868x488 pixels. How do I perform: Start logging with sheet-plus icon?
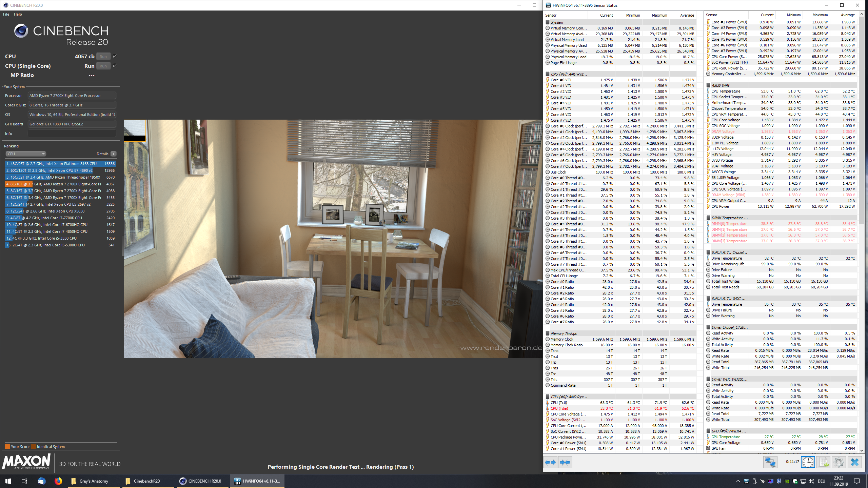823,462
